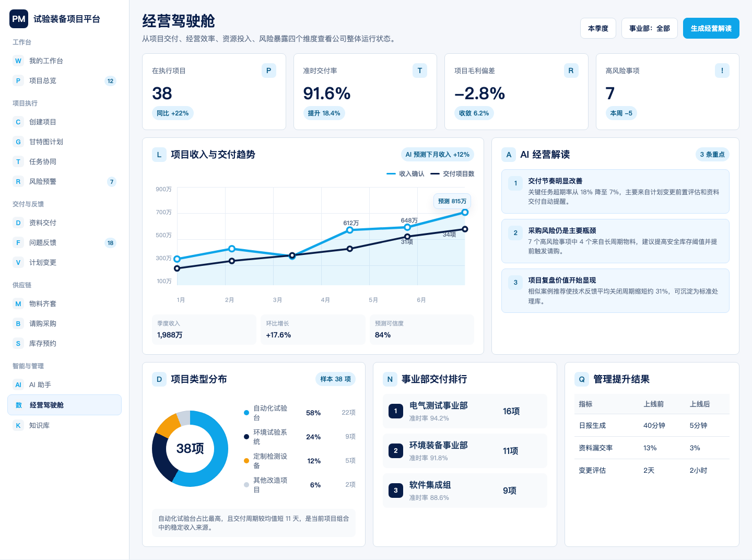
Task: Click the exclamation icon on 高风险事项 card
Action: [x=722, y=71]
